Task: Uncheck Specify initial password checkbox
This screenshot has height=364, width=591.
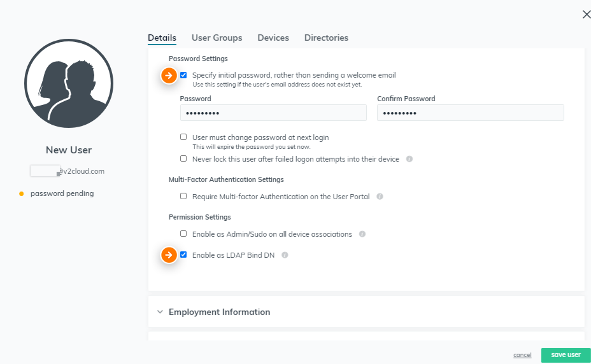Action: (183, 75)
